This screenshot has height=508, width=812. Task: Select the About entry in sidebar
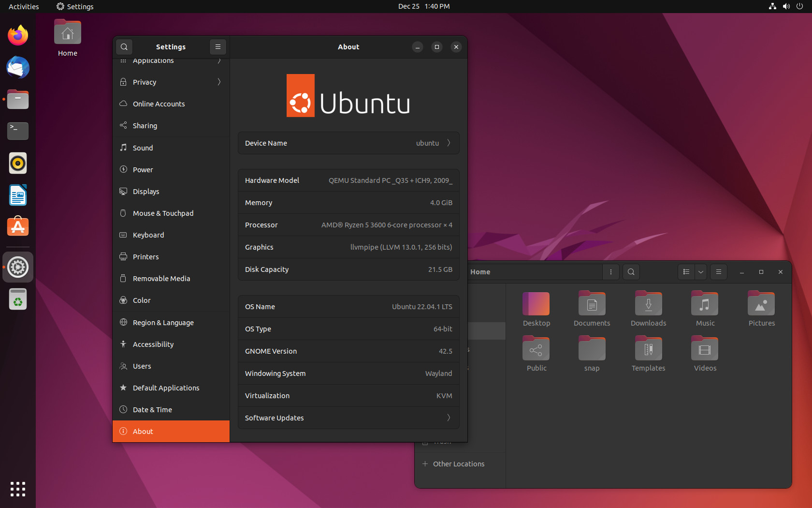tap(171, 432)
